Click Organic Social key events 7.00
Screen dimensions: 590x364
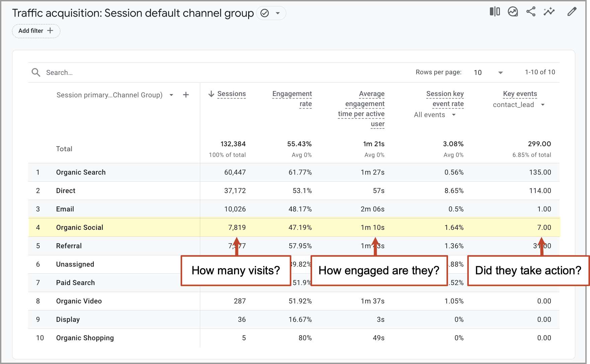[544, 227]
